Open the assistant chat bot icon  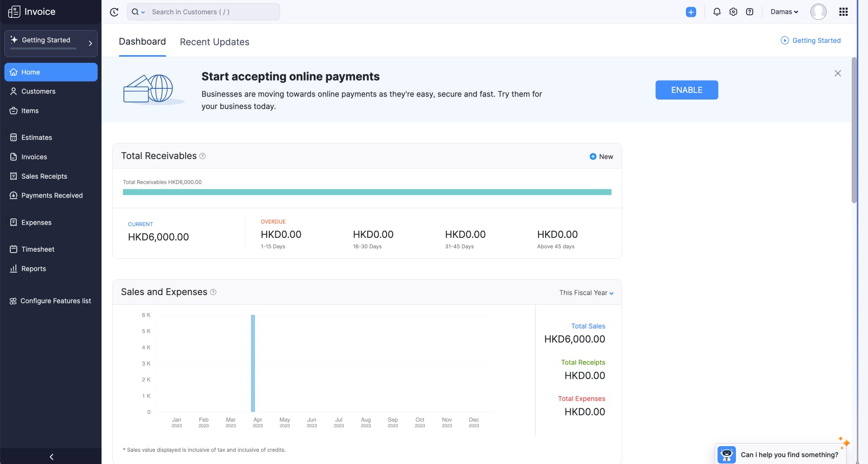coord(727,454)
